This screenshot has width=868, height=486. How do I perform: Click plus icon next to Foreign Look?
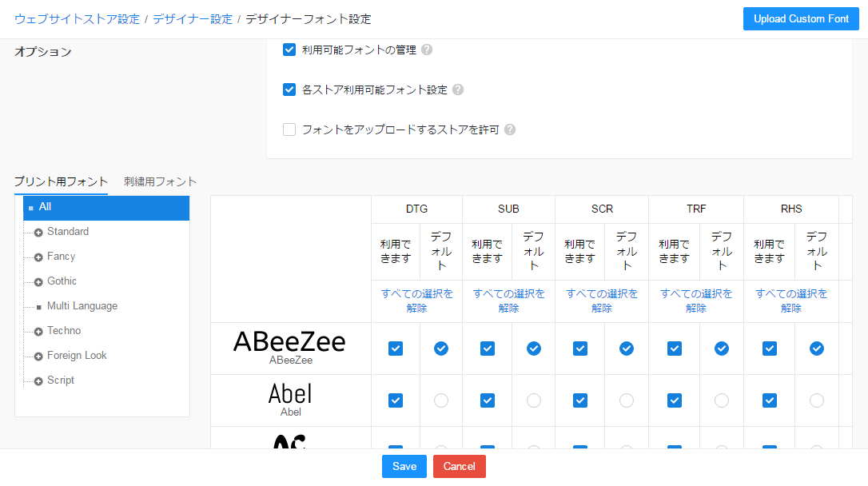(38, 357)
